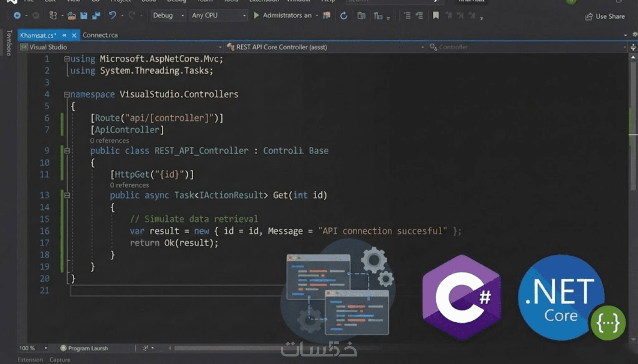638x364 pixels.
Task: Open the Admistrators an start target dropdown
Action: pos(290,15)
